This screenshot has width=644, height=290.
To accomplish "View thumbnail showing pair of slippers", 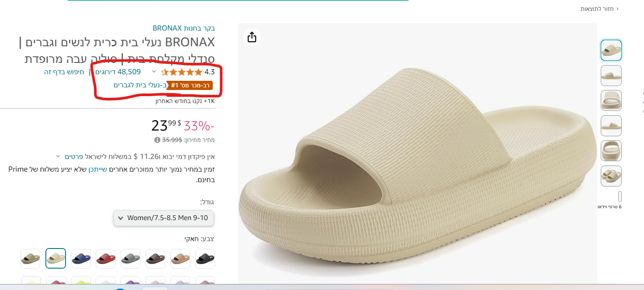I will [x=611, y=176].
